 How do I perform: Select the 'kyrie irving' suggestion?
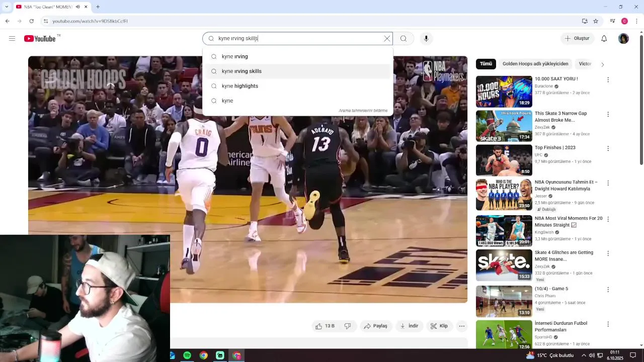click(x=297, y=56)
